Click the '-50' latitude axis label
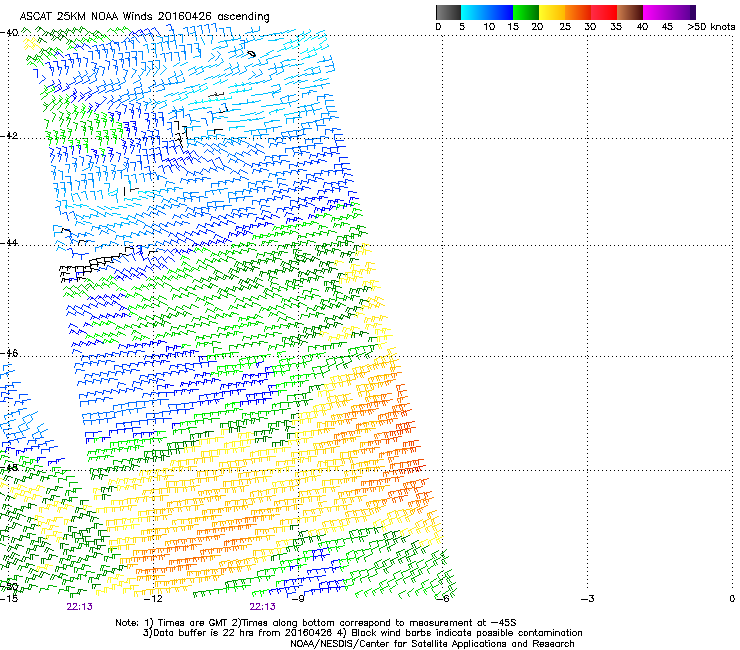 coord(9,587)
